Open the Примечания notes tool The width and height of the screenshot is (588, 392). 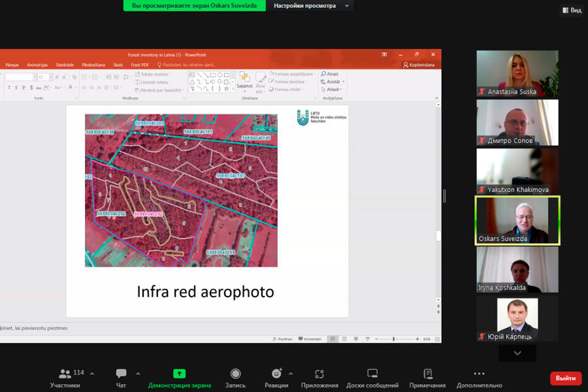point(427,377)
